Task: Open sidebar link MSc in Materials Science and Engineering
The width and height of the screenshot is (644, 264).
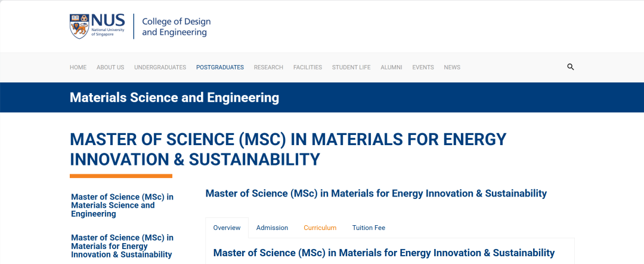Action: pyautogui.click(x=122, y=205)
